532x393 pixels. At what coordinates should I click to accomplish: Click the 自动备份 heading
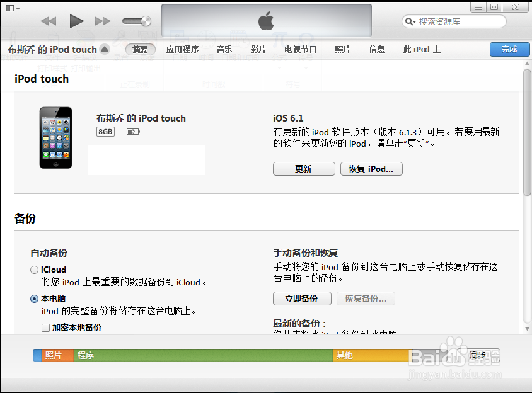[x=49, y=253]
